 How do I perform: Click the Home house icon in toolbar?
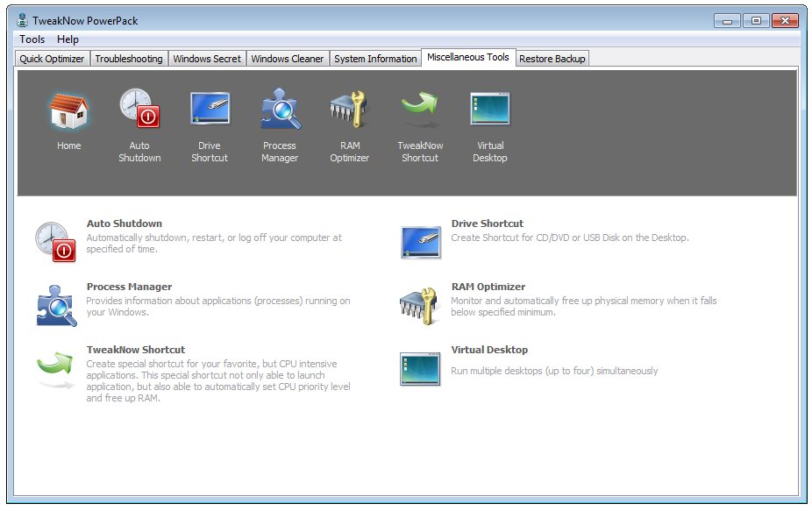pyautogui.click(x=69, y=110)
